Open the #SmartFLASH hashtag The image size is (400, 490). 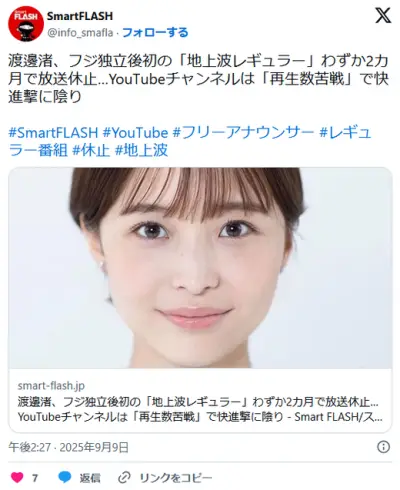53,133
